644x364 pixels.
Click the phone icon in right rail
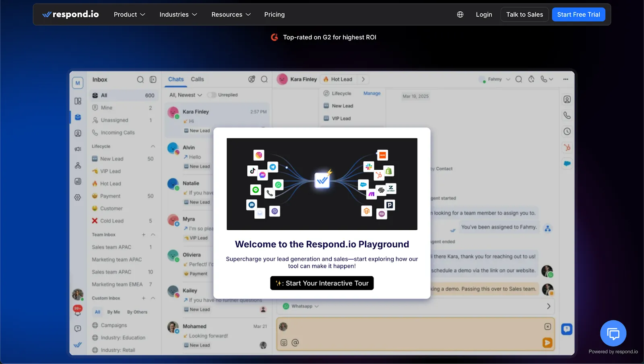567,115
